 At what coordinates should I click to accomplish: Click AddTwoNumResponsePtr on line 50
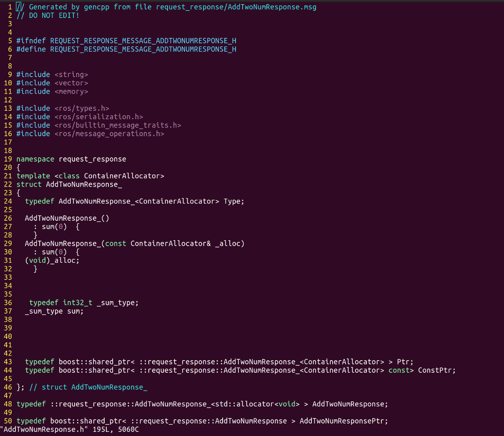343,421
